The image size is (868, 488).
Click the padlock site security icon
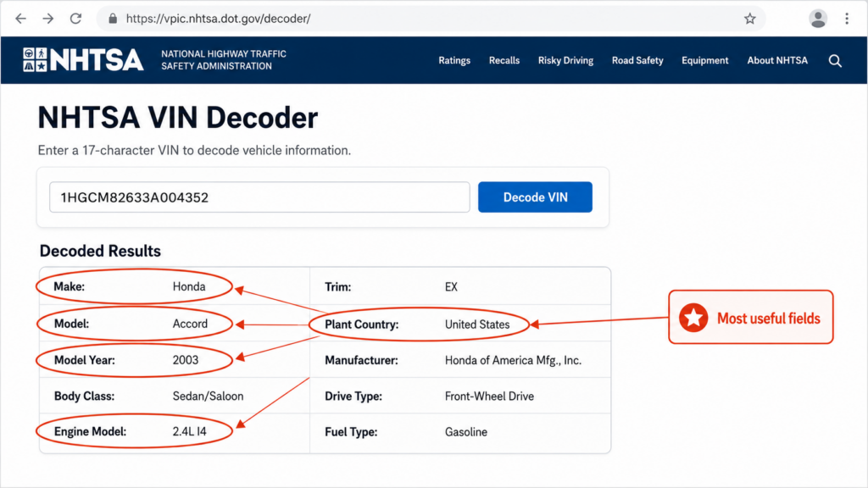coord(113,19)
